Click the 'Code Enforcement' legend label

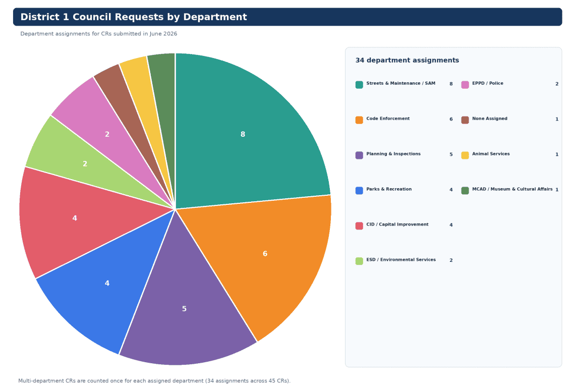387,119
